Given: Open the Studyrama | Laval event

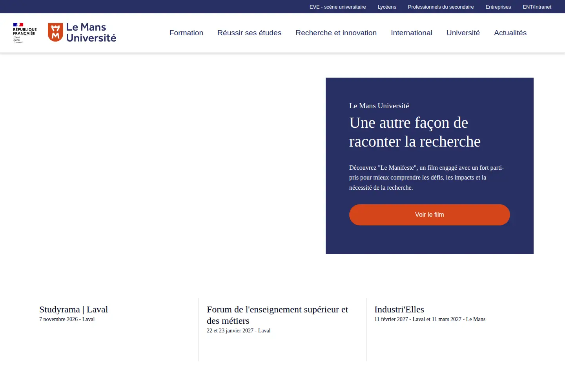Looking at the screenshot, I should [74, 309].
